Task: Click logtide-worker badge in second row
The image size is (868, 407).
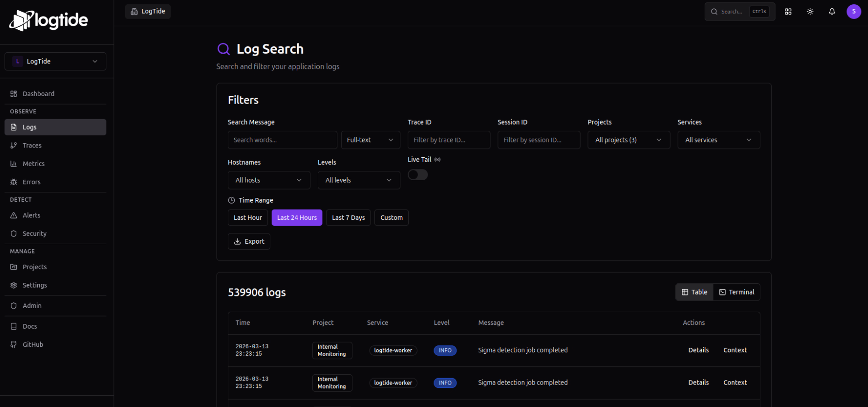Action: point(393,383)
